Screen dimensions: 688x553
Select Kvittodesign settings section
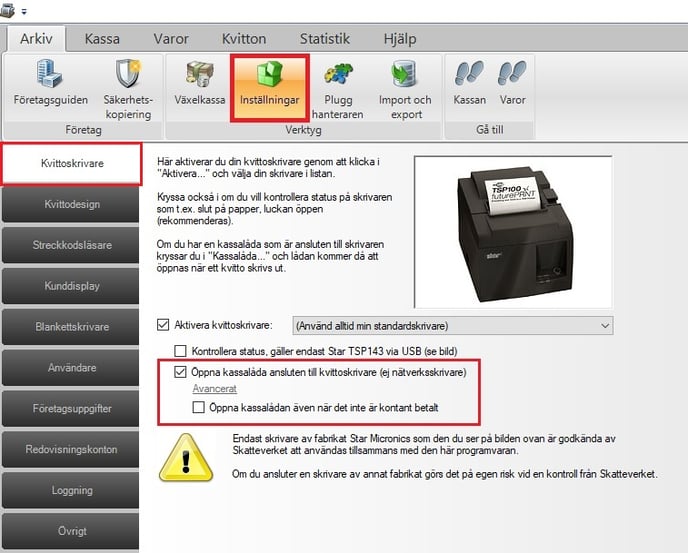[x=71, y=205]
